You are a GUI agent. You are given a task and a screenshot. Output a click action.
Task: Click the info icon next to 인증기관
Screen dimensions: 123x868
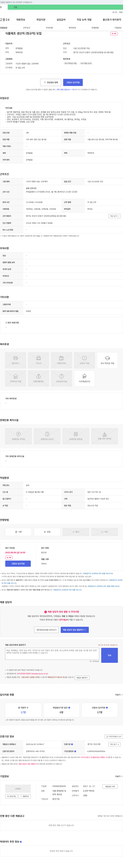72,744
